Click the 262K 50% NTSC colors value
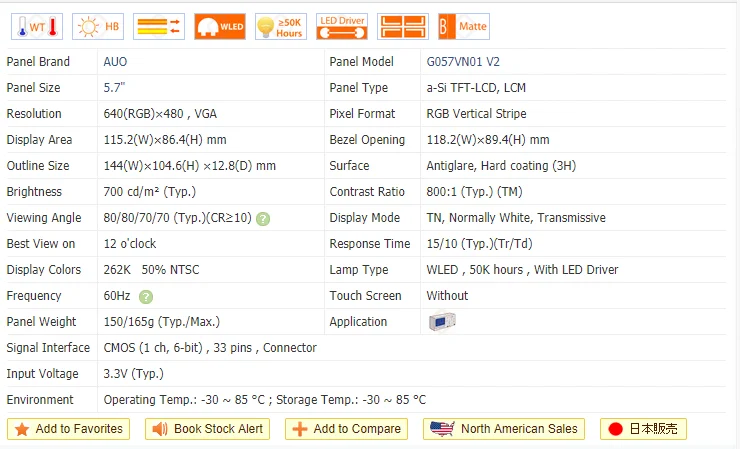 [151, 270]
